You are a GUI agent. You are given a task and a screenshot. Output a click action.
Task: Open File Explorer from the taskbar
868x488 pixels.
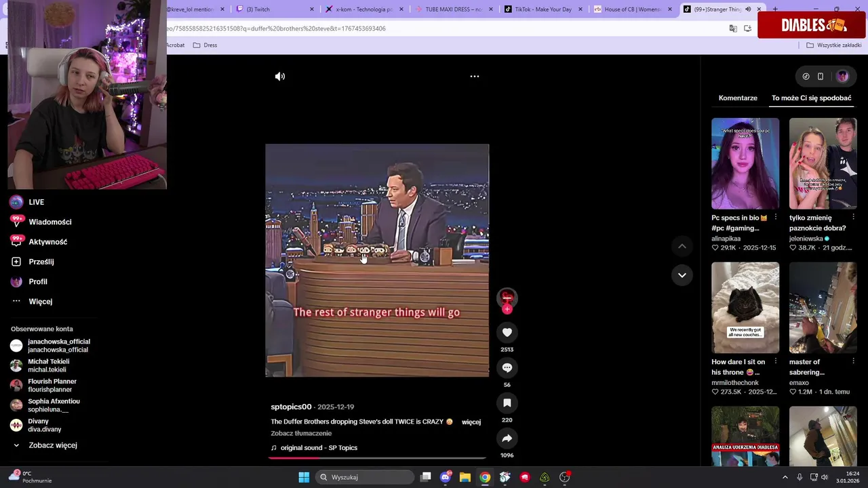pyautogui.click(x=465, y=477)
